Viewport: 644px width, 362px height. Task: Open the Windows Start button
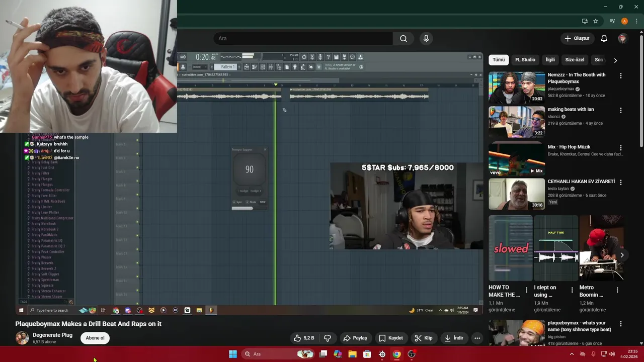pos(233,354)
